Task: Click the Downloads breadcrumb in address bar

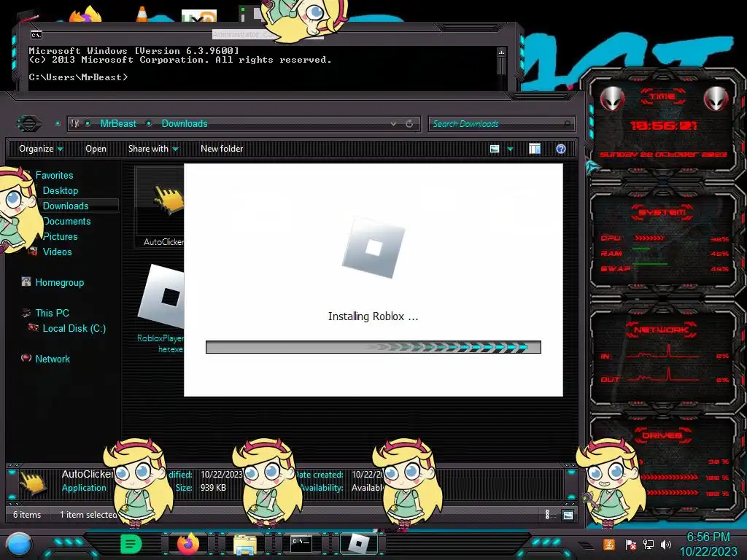Action: point(185,124)
